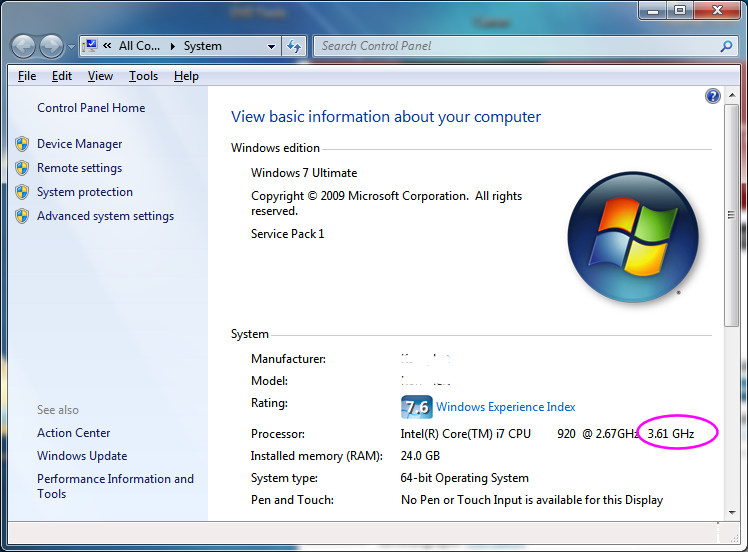Open System protection link

pyautogui.click(x=85, y=192)
